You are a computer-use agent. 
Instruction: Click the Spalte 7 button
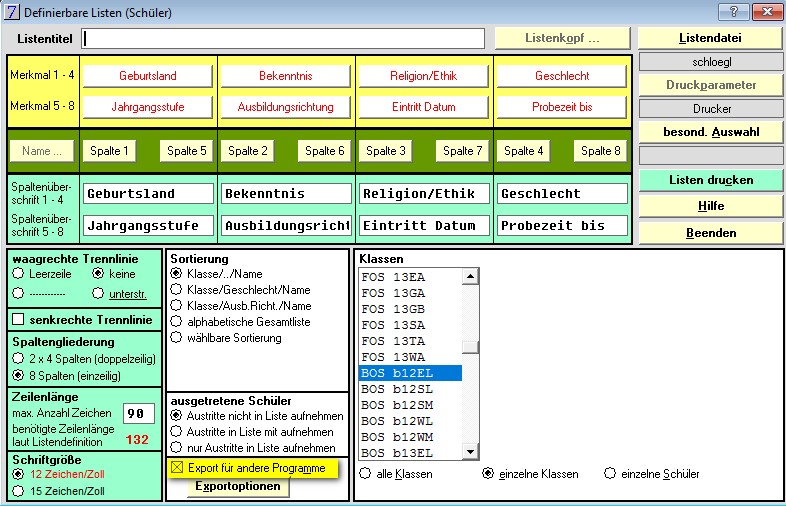coord(462,151)
